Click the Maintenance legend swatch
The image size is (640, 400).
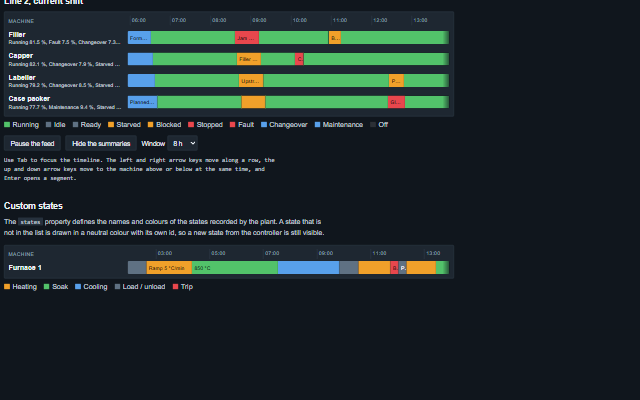pos(318,124)
